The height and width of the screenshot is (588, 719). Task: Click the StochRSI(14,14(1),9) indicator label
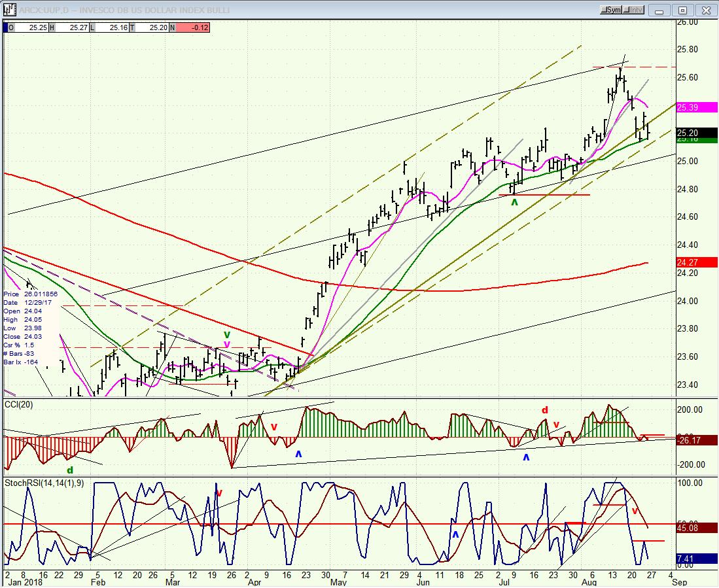(x=44, y=483)
